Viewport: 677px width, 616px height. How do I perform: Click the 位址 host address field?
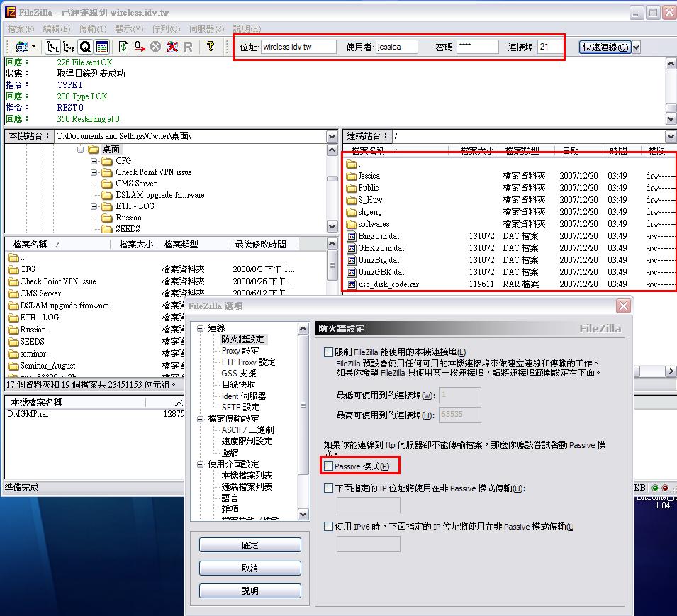coord(298,47)
